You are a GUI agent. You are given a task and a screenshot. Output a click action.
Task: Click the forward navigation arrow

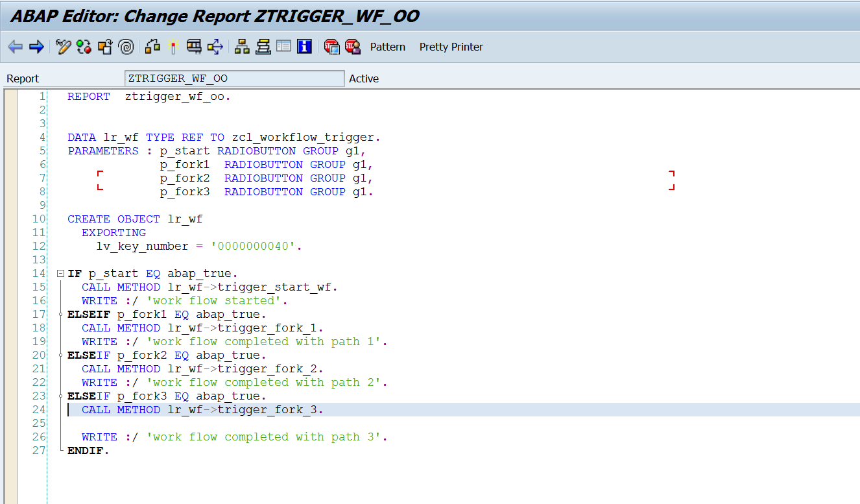(x=37, y=46)
